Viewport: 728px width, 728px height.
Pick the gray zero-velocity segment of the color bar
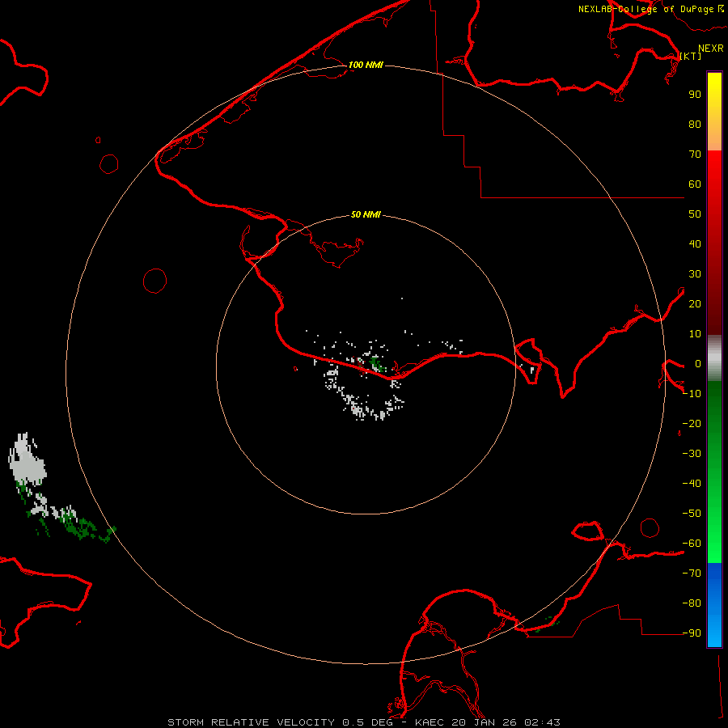coord(714,358)
